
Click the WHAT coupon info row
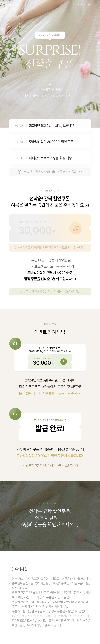coord(50,142)
